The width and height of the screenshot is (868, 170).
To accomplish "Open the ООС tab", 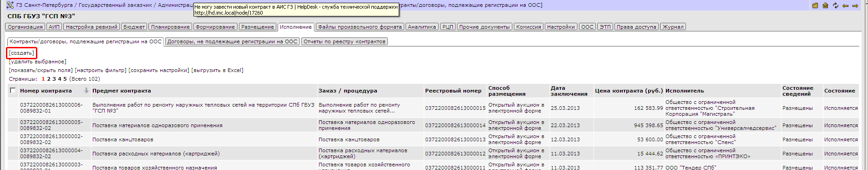I will (587, 27).
